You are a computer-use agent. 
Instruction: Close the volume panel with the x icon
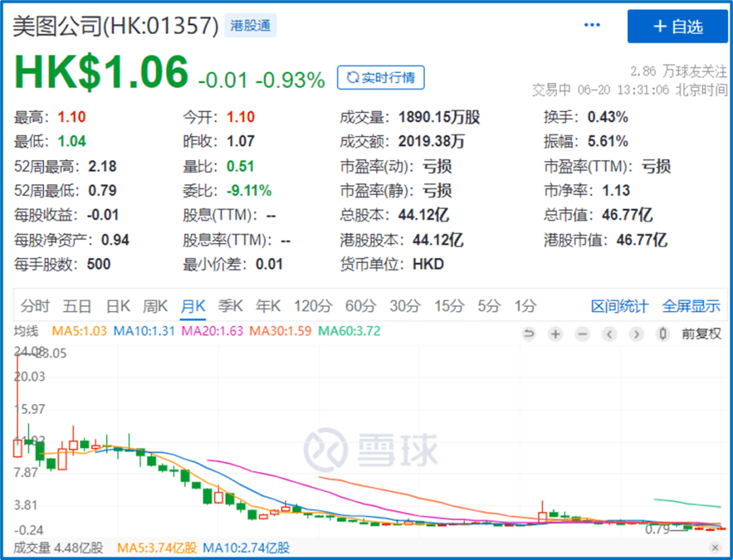tap(714, 547)
